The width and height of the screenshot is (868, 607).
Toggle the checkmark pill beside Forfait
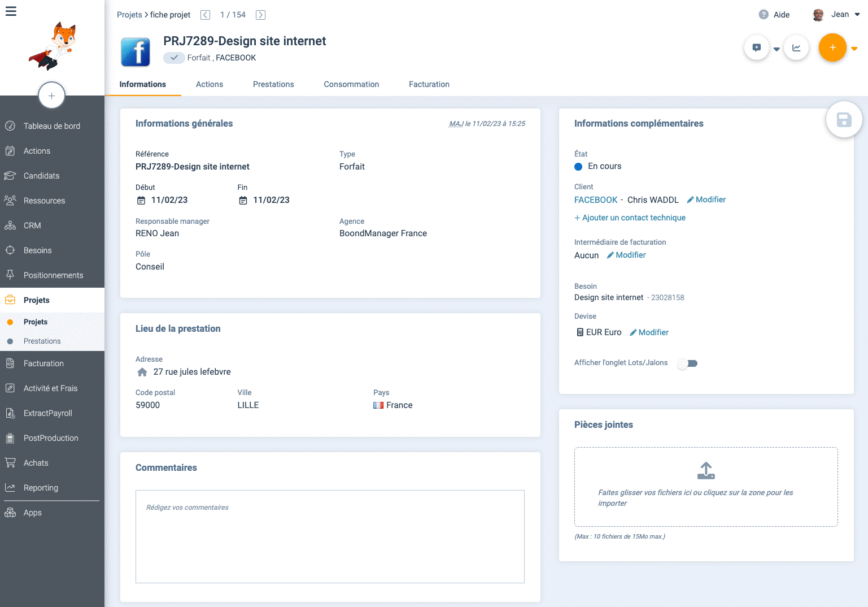click(x=174, y=58)
